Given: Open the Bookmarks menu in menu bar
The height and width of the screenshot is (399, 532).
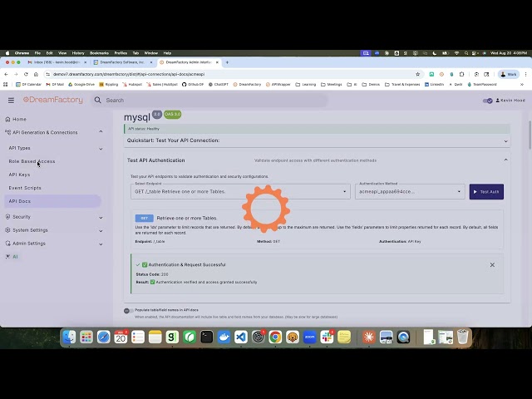Looking at the screenshot, I should [99, 53].
